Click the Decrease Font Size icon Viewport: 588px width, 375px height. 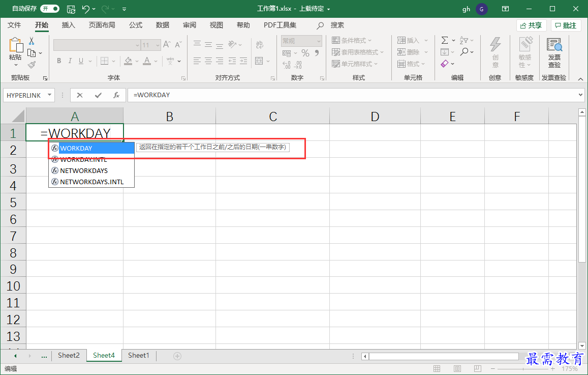pyautogui.click(x=178, y=44)
